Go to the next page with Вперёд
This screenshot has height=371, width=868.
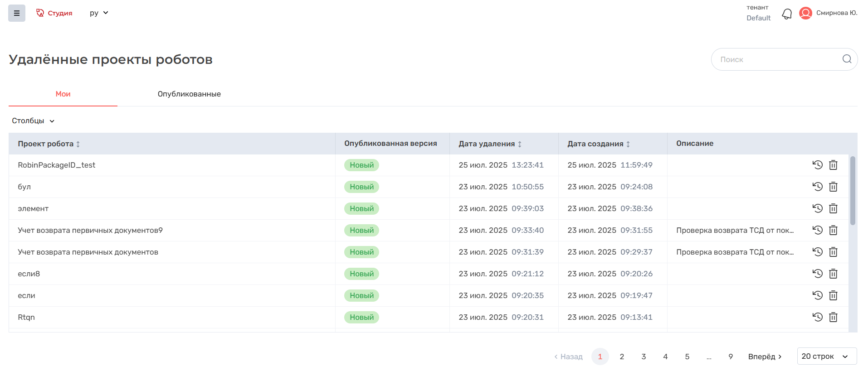click(765, 357)
